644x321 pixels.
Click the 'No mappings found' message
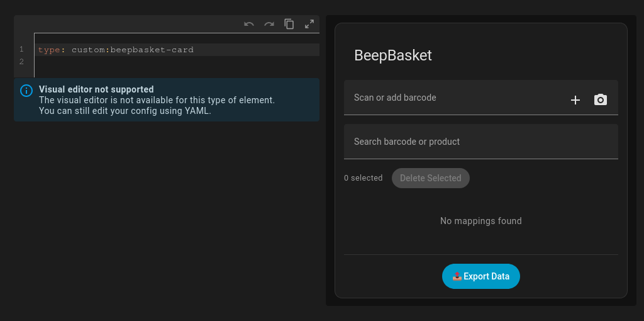point(480,221)
